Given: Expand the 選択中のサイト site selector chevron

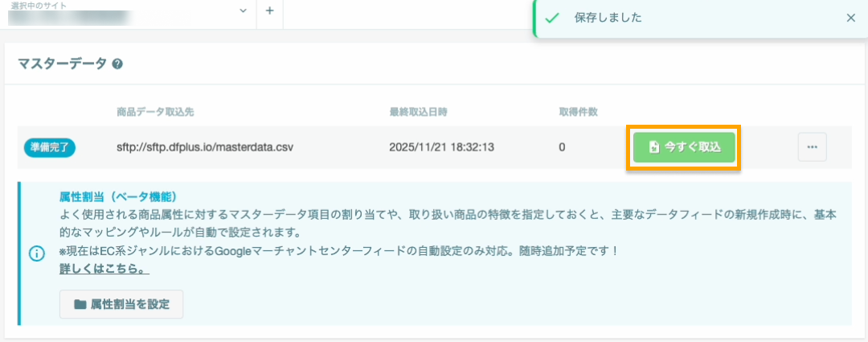Looking at the screenshot, I should (x=243, y=11).
